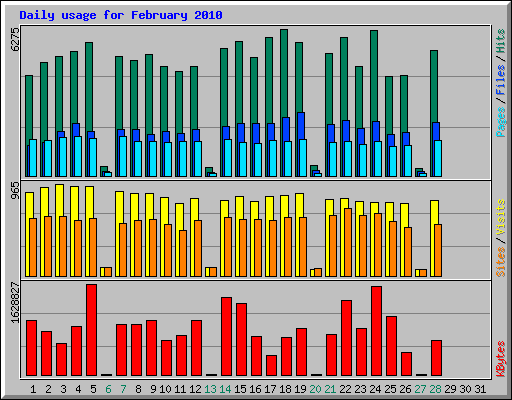Click the red KBytes bar for day 14
Screen dimensions: 512x400
[x=227, y=337]
